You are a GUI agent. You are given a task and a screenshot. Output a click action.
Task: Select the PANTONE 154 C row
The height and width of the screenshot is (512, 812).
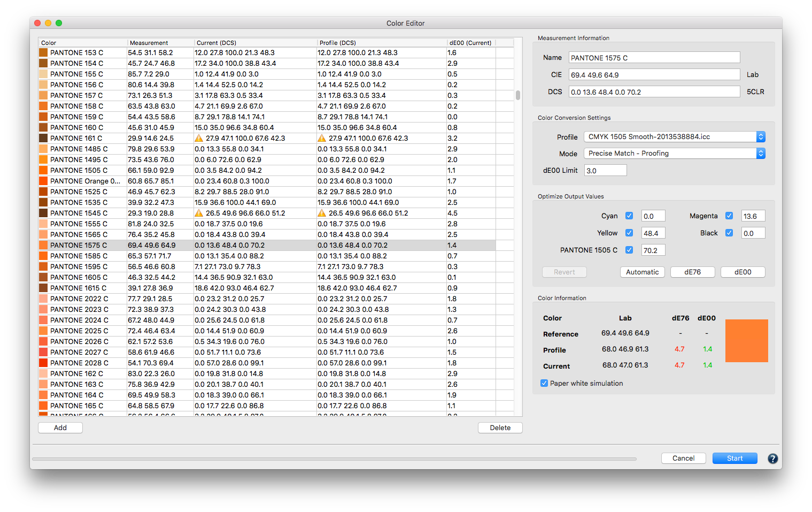267,63
